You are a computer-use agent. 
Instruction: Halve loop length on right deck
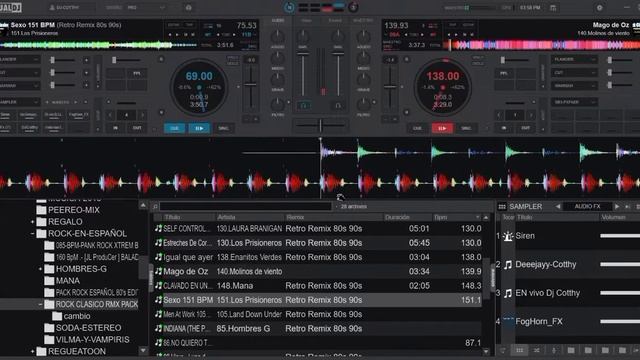click(499, 115)
